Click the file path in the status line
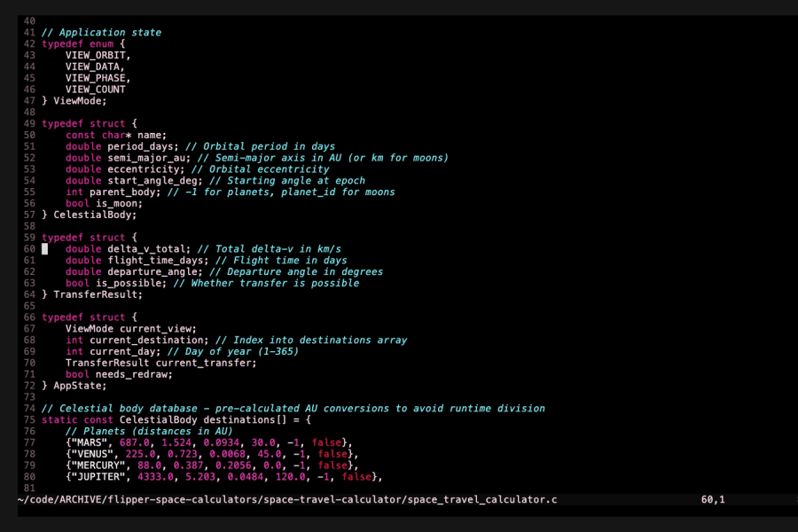798x532 pixels. coord(287,499)
